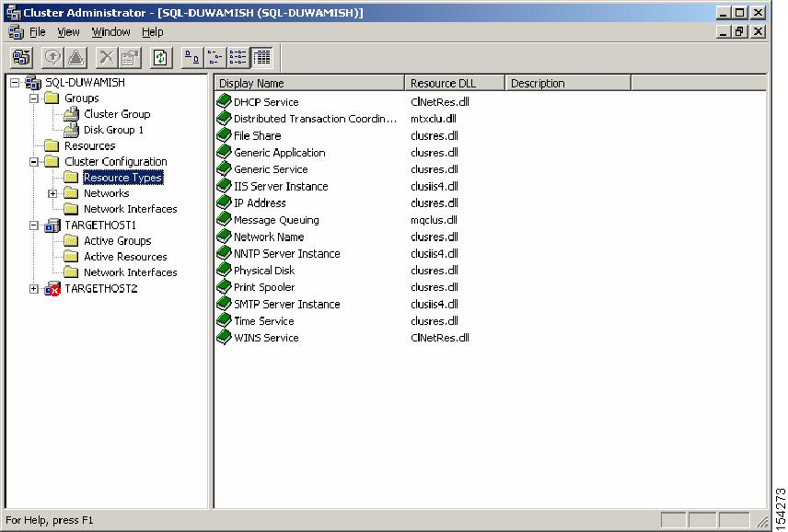This screenshot has height=532, width=788.
Task: Expand the Networks folder
Action: pyautogui.click(x=52, y=193)
